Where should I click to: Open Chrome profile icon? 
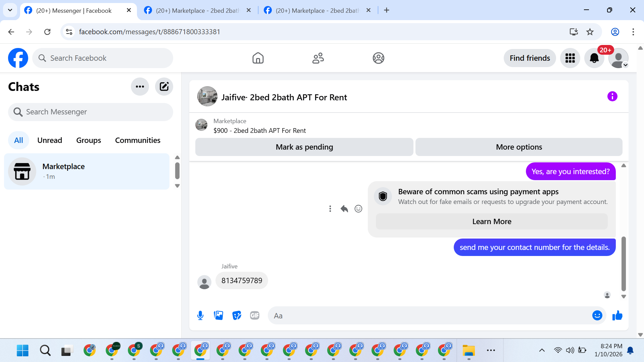tap(615, 32)
